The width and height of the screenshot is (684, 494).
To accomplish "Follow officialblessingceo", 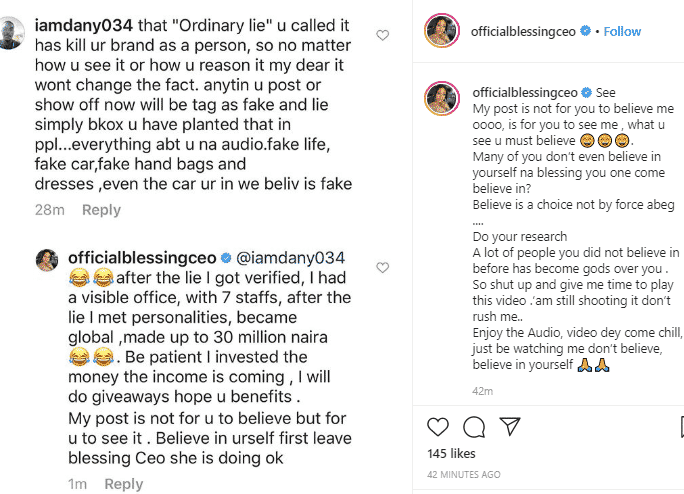I will click(621, 31).
